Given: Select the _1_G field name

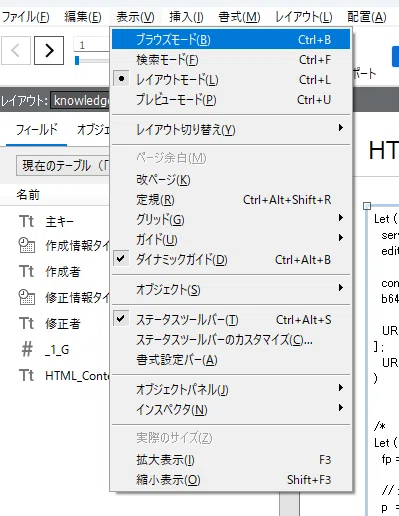Looking at the screenshot, I should (x=57, y=350).
